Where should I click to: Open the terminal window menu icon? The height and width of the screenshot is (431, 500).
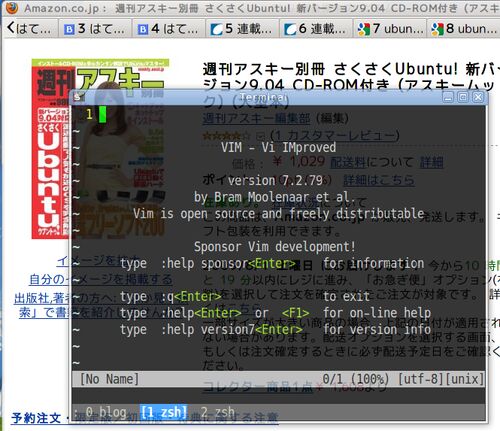[78, 97]
